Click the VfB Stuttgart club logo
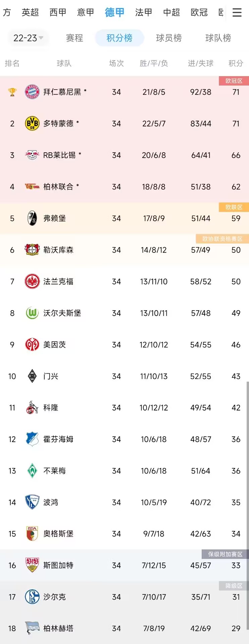Viewport: 249px width, 644px height. coord(32,565)
